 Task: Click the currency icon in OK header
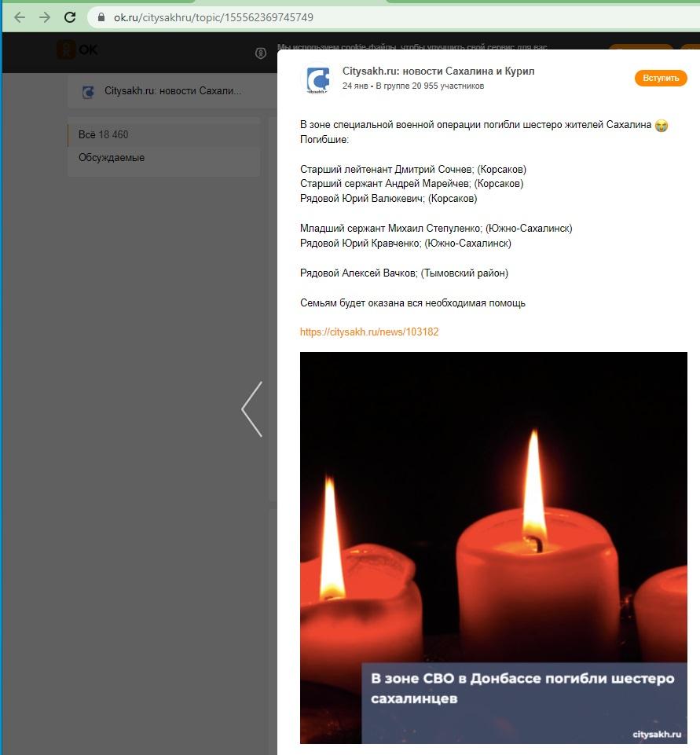261,53
